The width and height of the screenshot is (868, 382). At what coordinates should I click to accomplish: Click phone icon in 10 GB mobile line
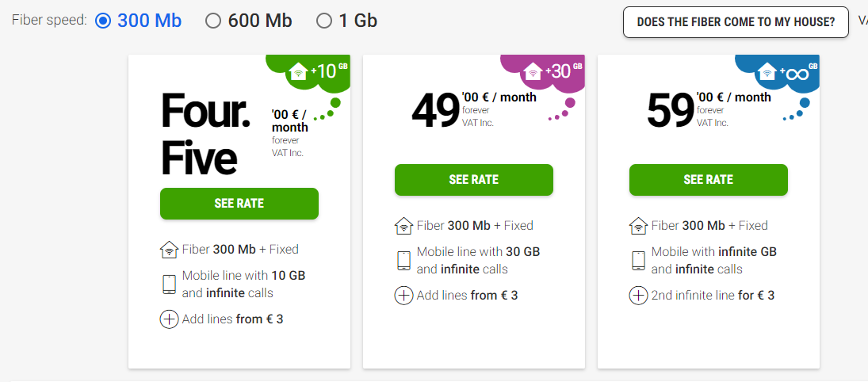click(x=169, y=284)
